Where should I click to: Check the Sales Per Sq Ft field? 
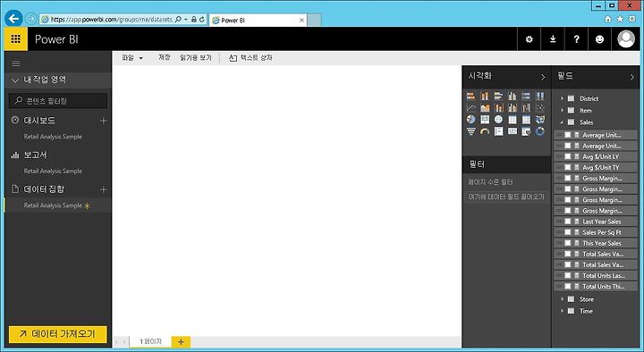(x=568, y=232)
